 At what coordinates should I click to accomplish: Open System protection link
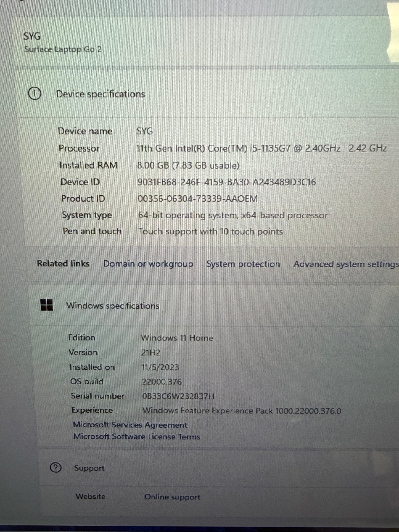pyautogui.click(x=243, y=264)
